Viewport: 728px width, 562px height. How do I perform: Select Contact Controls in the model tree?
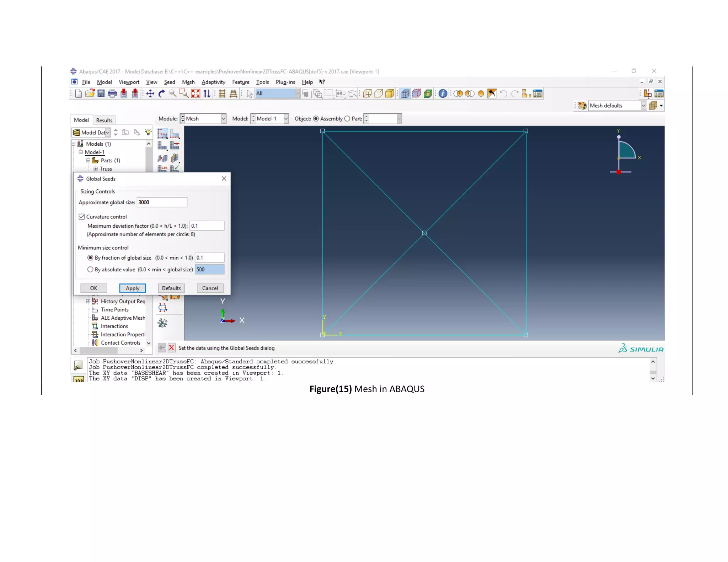121,343
